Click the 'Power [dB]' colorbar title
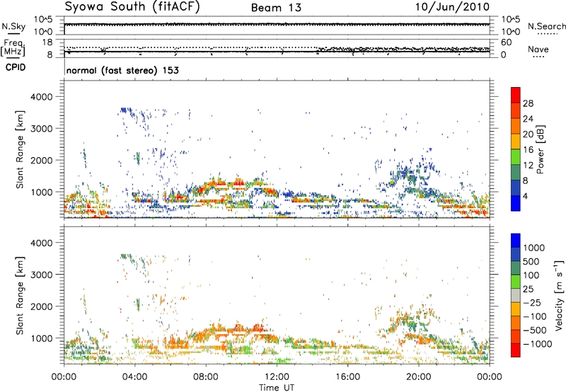Image resolution: width=566 pixels, height=392 pixels. click(x=540, y=149)
